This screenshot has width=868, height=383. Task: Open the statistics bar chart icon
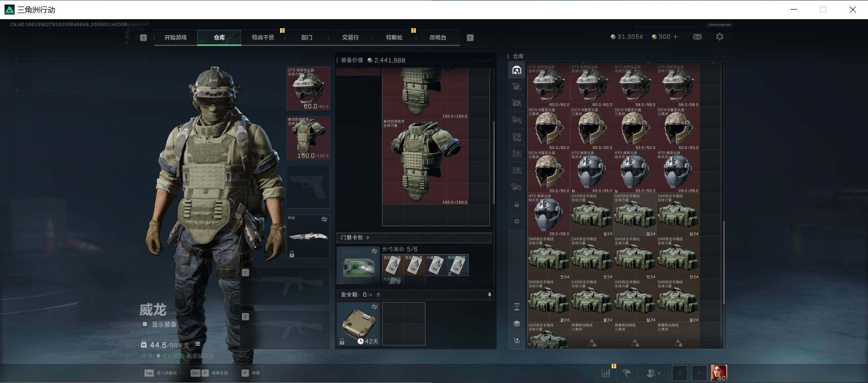point(606,373)
